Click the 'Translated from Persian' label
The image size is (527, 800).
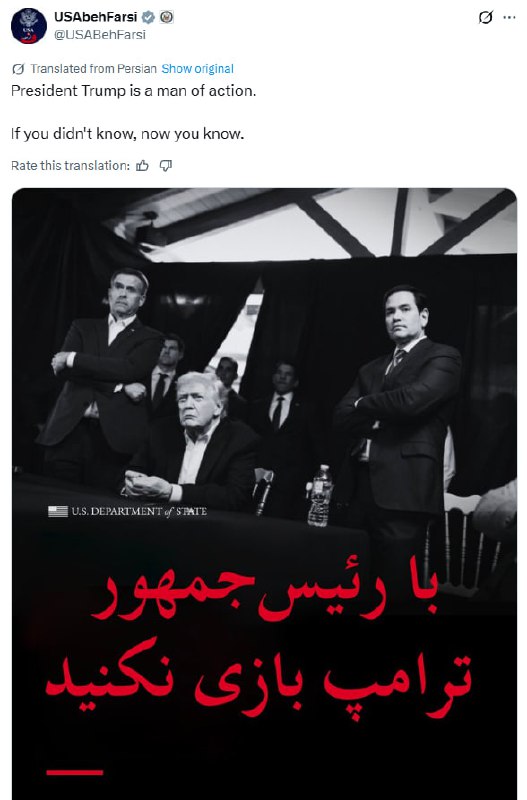pyautogui.click(x=93, y=69)
